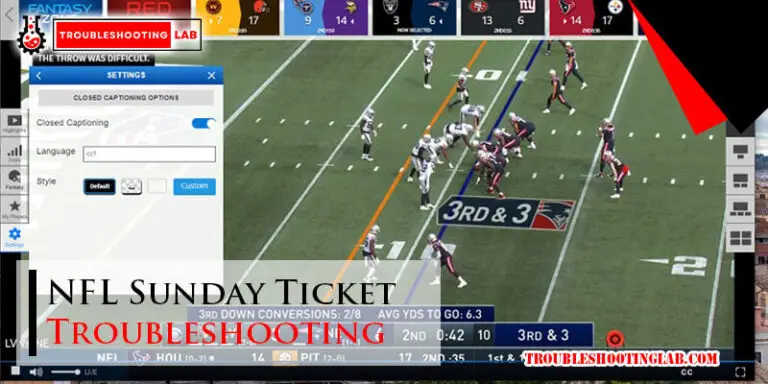Image resolution: width=768 pixels, height=384 pixels.
Task: Select the Titans vs Vikings game tile
Action: coord(326,17)
